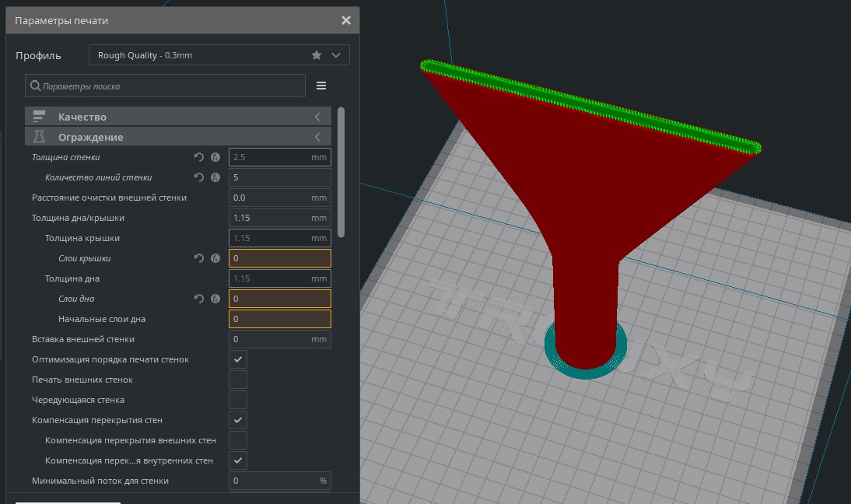Collapse the Ограждение section using its chevron
Screen dimensions: 851x504
point(317,137)
